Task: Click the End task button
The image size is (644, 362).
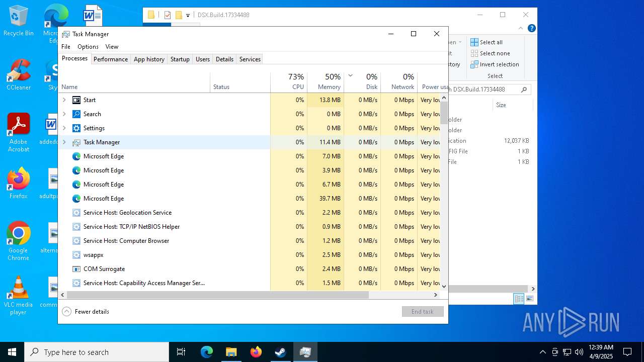Action: 423,312
